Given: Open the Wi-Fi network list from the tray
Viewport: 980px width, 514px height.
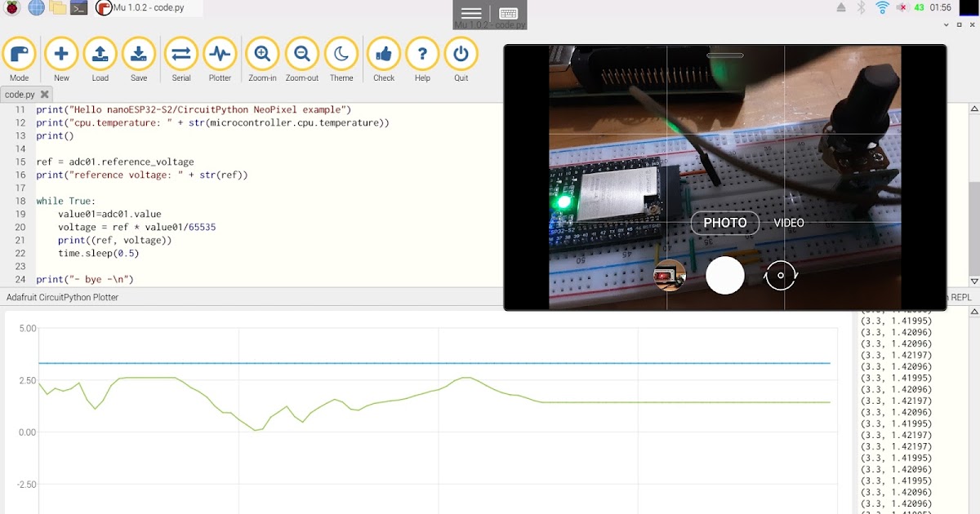Looking at the screenshot, I should click(882, 7).
